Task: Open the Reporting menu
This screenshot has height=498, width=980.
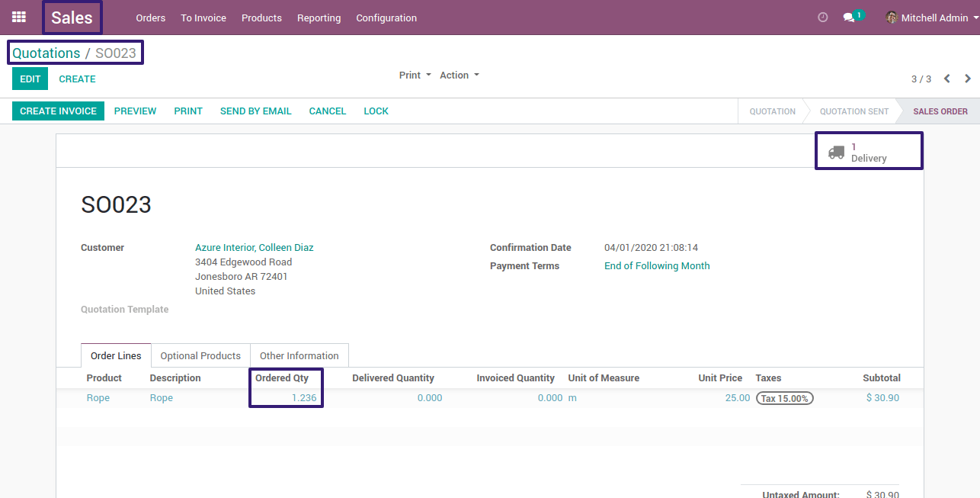Action: click(x=319, y=18)
